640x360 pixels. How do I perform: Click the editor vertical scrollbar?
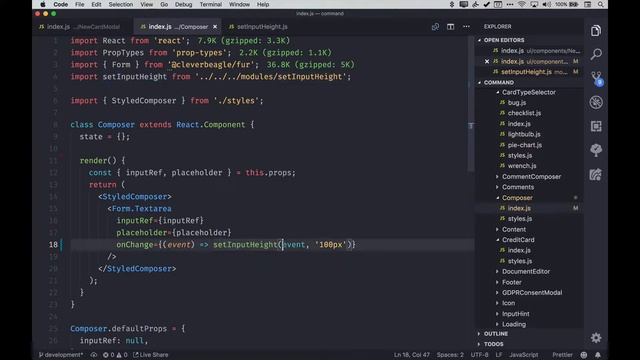471,104
